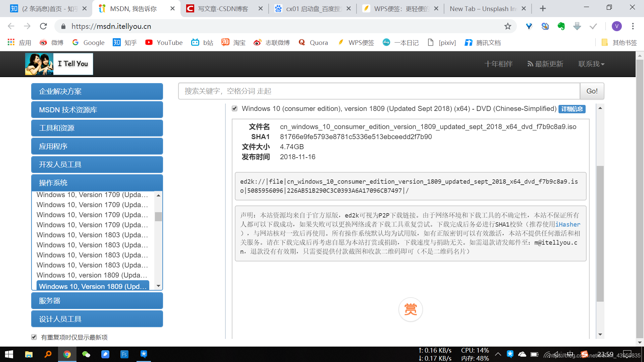
Task: Open Chrome in the taskbar
Action: [67, 354]
